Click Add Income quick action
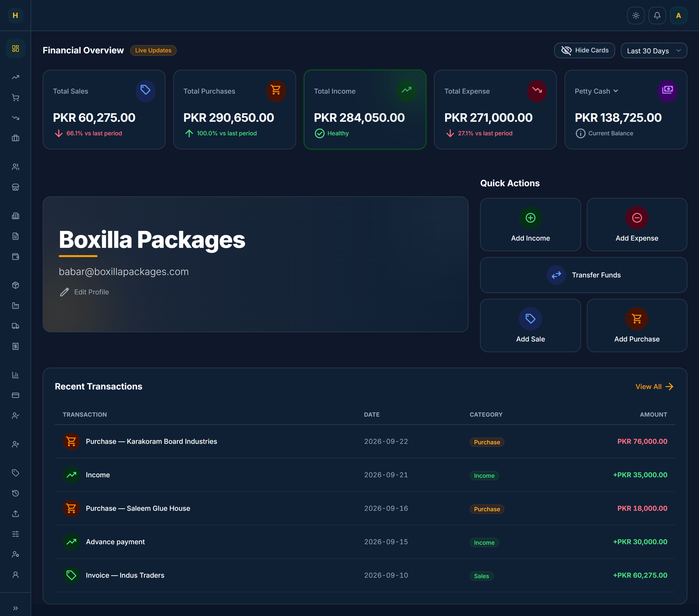Image resolution: width=699 pixels, height=616 pixels. coord(530,225)
